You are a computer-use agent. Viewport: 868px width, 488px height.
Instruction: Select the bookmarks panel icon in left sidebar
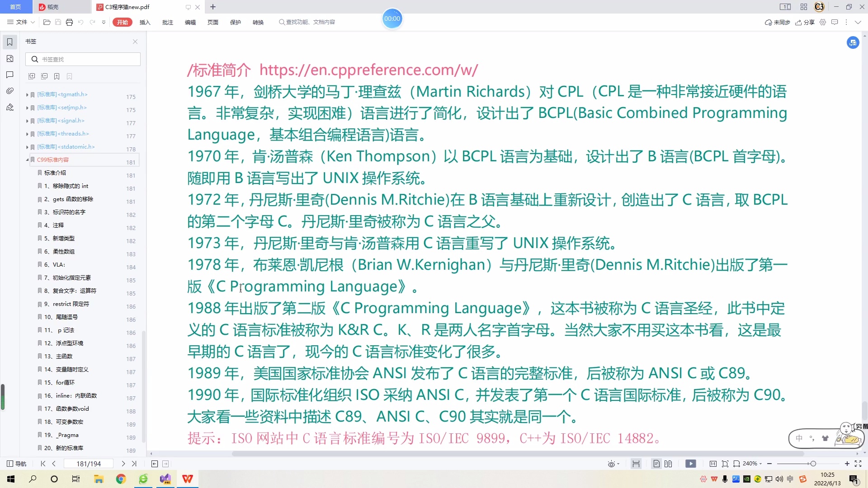tap(9, 42)
